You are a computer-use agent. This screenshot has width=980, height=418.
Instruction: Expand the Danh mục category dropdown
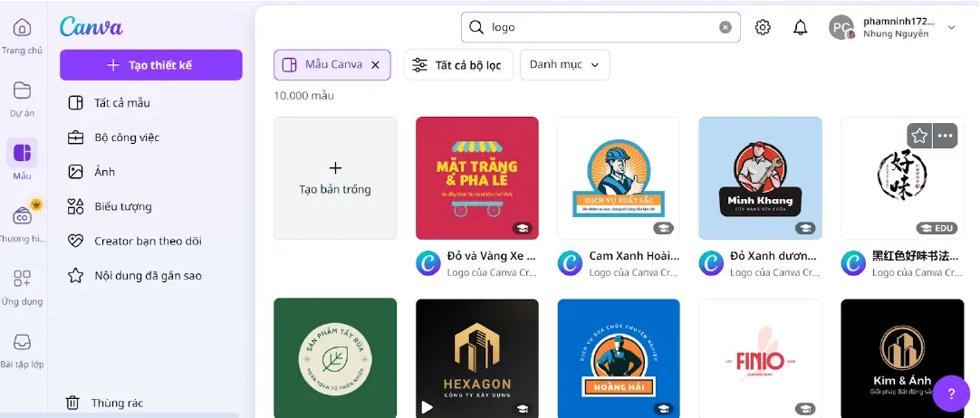click(565, 65)
